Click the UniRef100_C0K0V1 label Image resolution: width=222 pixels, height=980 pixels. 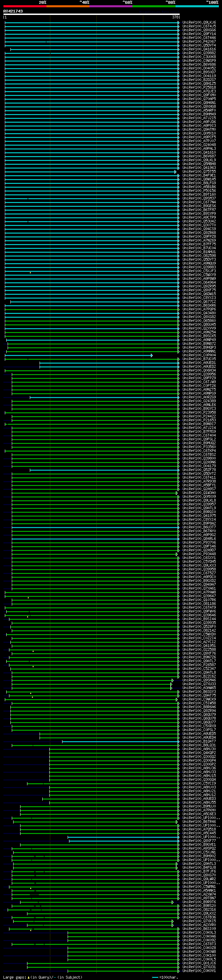(x=199, y=971)
